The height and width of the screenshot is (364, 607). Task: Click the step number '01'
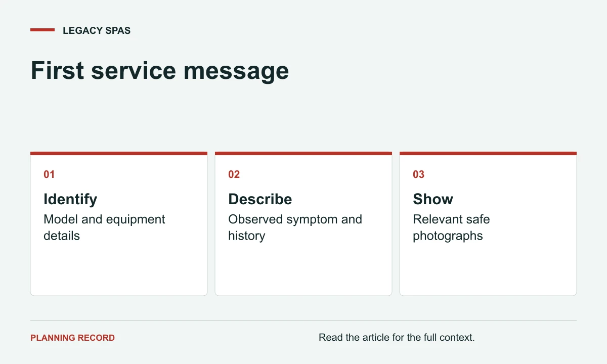click(x=49, y=174)
